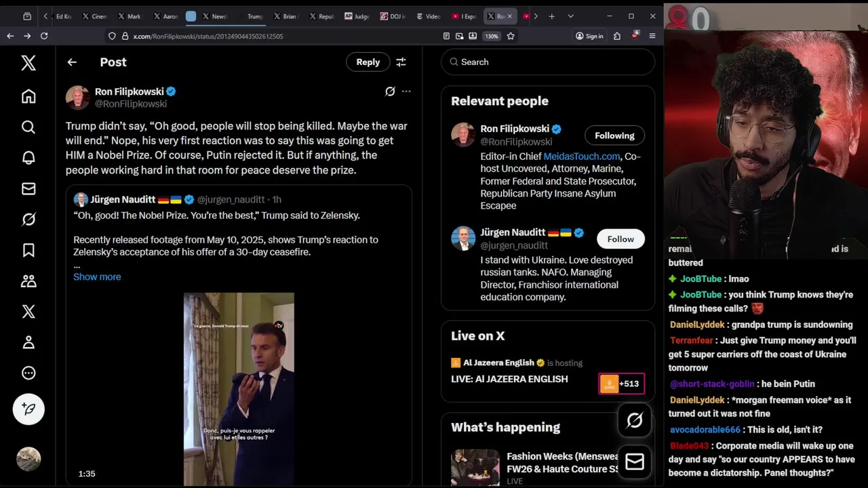
Task: Toggle reader view icon in address bar
Action: click(446, 36)
